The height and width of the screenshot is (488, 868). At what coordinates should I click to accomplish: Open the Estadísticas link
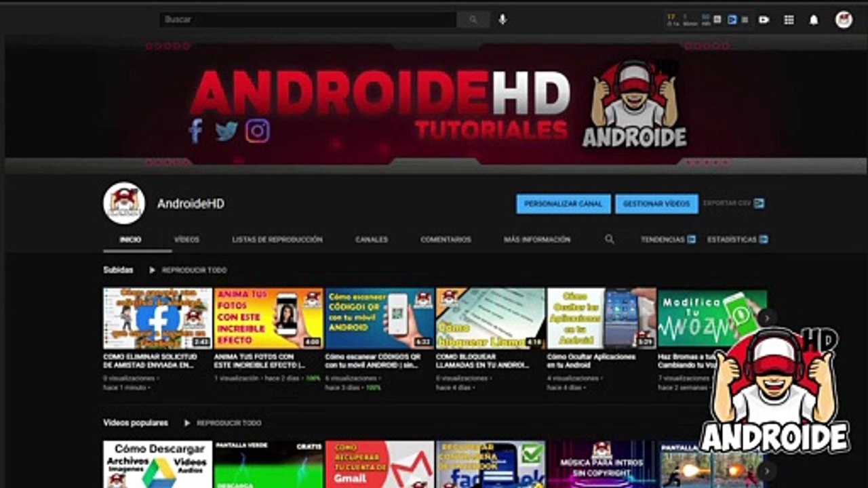pos(732,239)
